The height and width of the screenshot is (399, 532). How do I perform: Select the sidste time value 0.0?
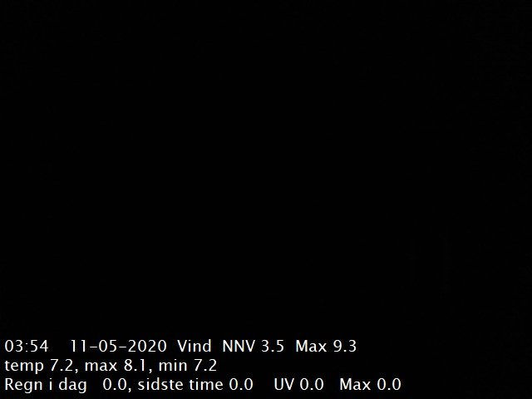point(241,385)
